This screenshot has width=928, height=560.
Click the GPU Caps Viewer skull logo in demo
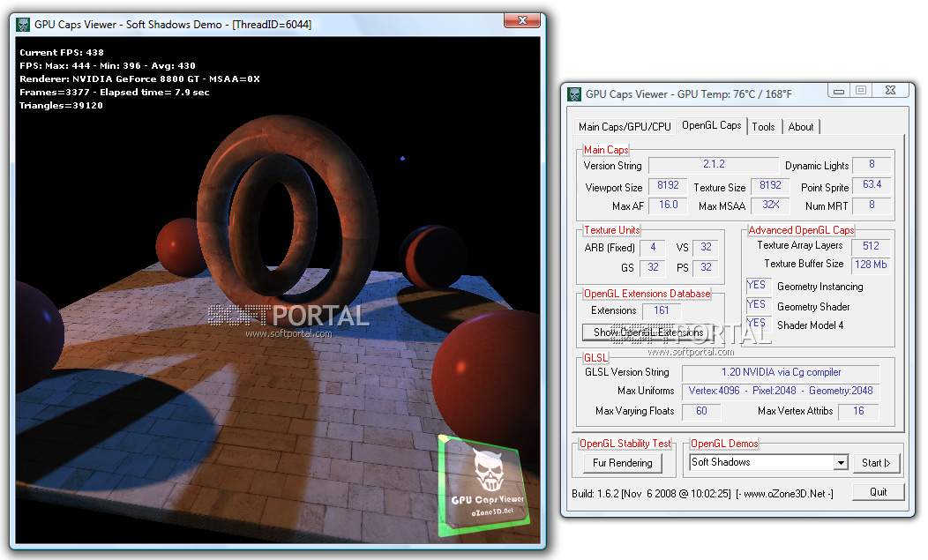483,486
